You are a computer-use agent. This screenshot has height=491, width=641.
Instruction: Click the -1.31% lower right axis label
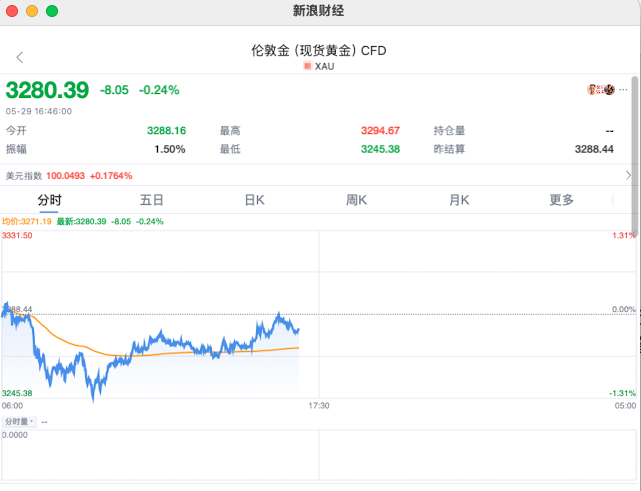(623, 393)
